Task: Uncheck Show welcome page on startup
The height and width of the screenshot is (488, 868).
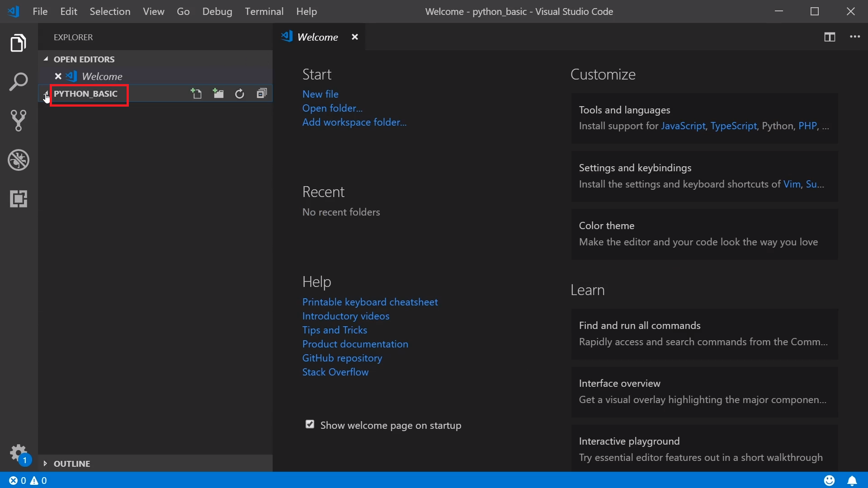Action: (310, 424)
